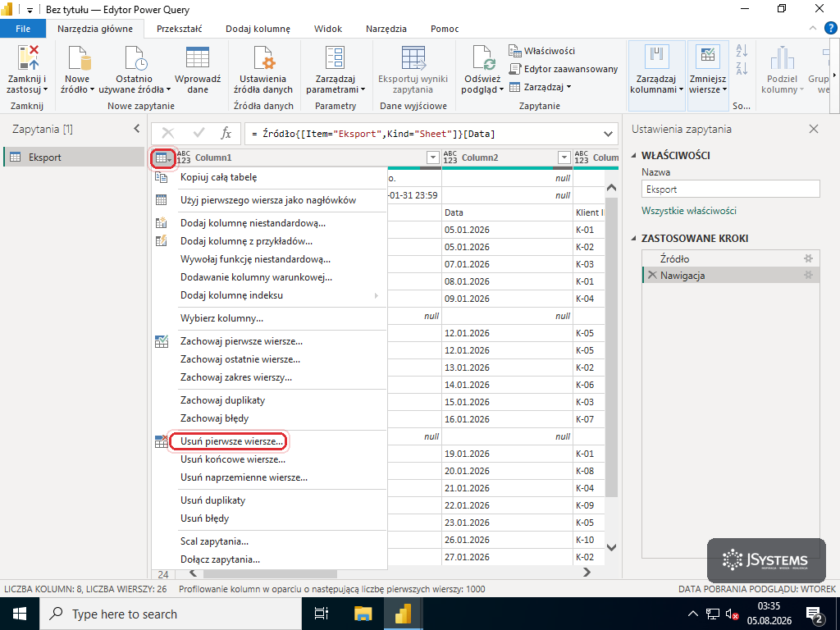The height and width of the screenshot is (630, 840).
Task: Open Dodaj kolumnę indeksu submenu
Action: pyautogui.click(x=269, y=295)
